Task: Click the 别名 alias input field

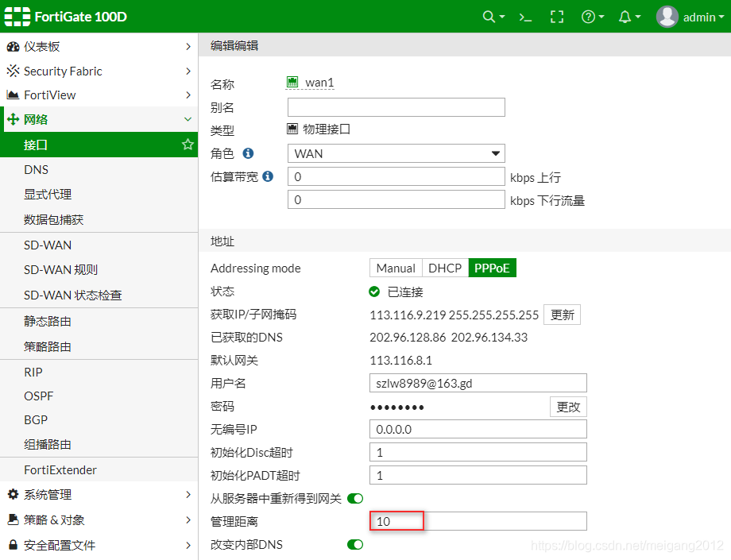Action: click(396, 107)
